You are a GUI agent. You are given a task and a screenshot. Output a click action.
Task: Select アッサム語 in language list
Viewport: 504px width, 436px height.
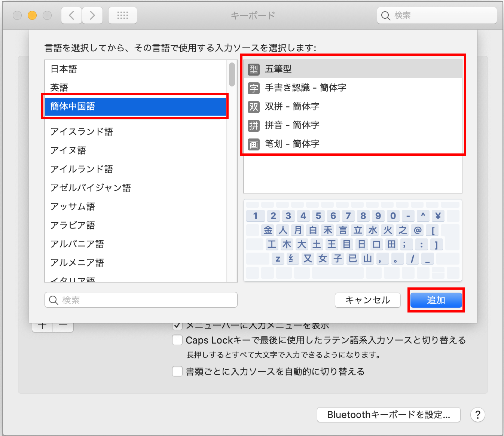click(135, 207)
